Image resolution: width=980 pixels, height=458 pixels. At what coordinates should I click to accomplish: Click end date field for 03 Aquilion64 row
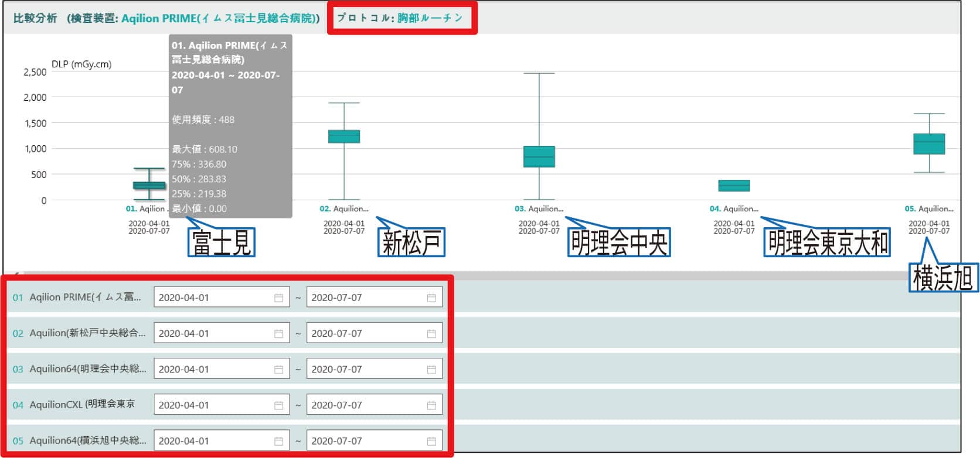pos(375,369)
